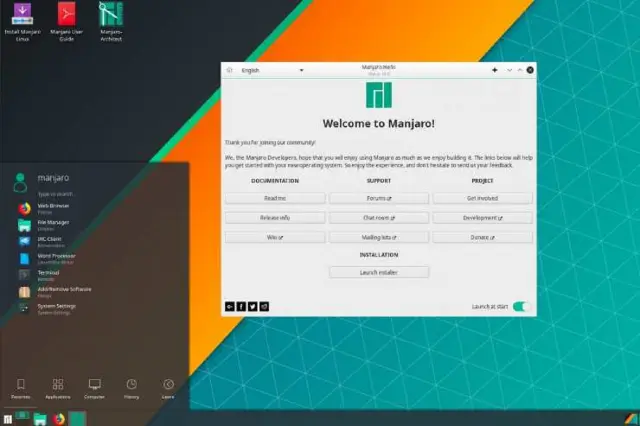Open Leave options in launcher
The width and height of the screenshot is (640, 426).
point(168,388)
